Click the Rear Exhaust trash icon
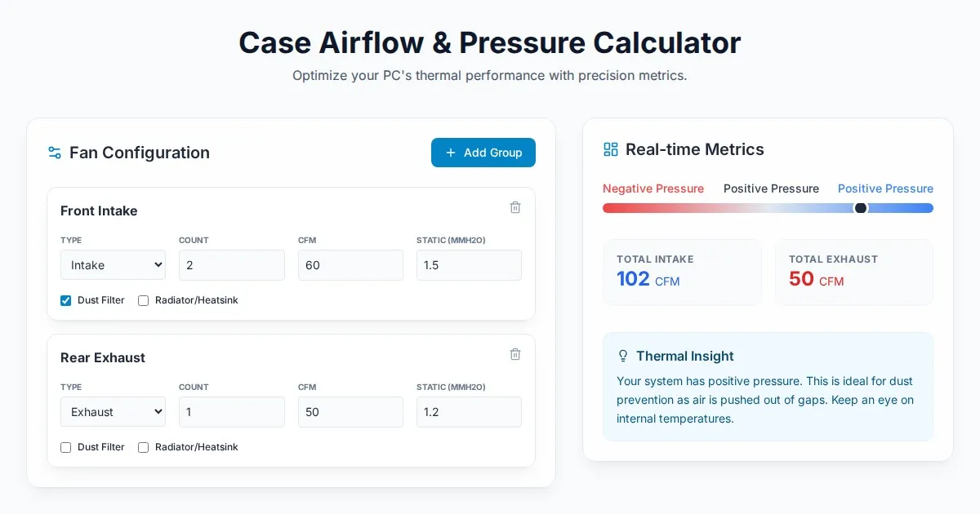The height and width of the screenshot is (514, 980). pos(515,354)
